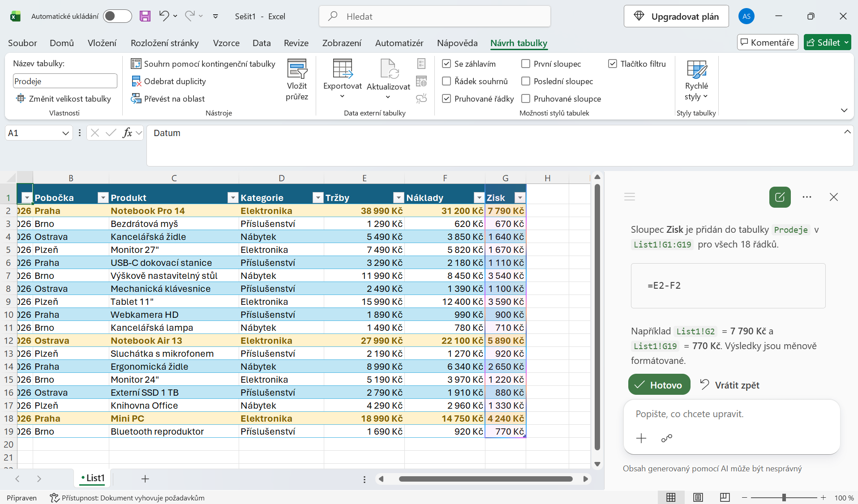The height and width of the screenshot is (504, 858).
Task: Open filter dropdown for Pobočka column
Action: pyautogui.click(x=103, y=198)
